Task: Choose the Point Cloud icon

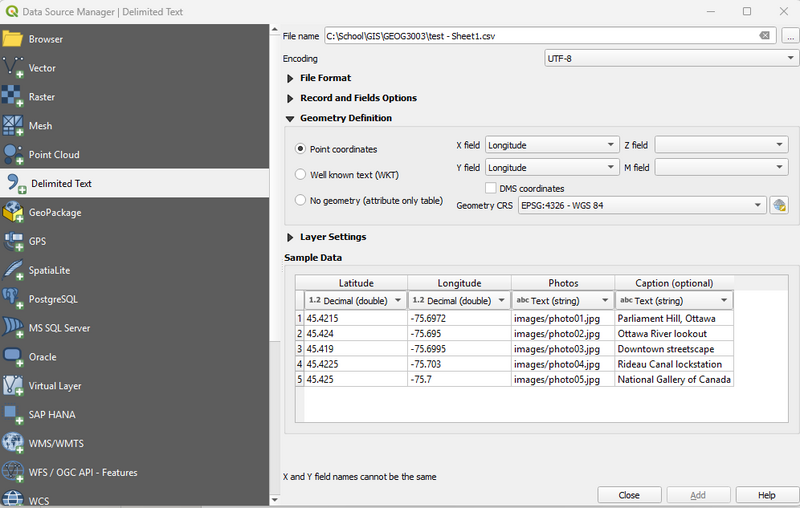Action: tap(13, 155)
